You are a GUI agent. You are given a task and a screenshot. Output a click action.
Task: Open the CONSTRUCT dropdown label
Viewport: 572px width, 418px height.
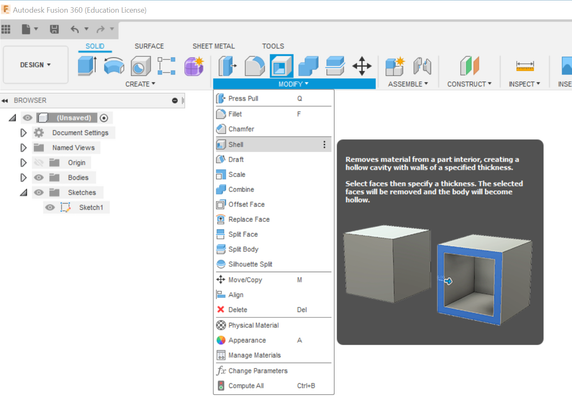tap(469, 84)
